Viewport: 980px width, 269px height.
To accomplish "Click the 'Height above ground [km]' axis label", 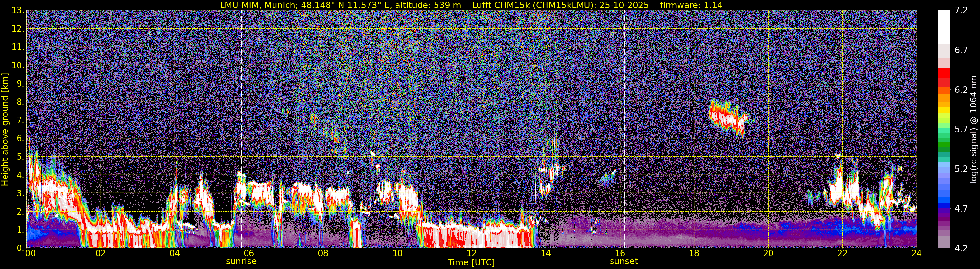I will point(5,130).
